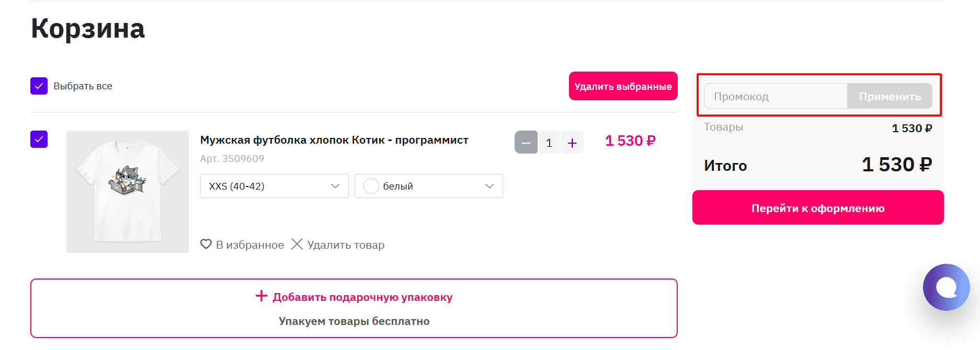This screenshot has height=350, width=980.
Task: Open the t-shirt product thumbnail
Action: tap(128, 192)
